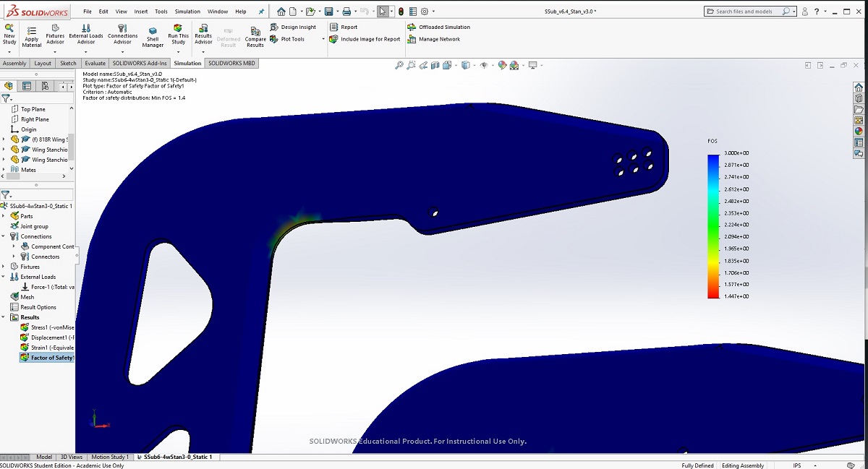The width and height of the screenshot is (868, 469).
Task: Click the IPS unit system in status bar
Action: tap(797, 465)
